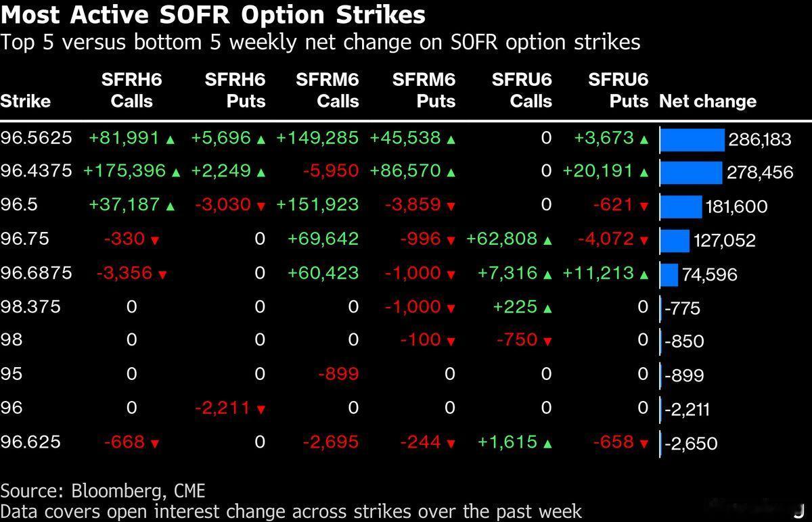Open the Source: Bloomberg, CME text
The width and height of the screenshot is (812, 522).
click(103, 490)
